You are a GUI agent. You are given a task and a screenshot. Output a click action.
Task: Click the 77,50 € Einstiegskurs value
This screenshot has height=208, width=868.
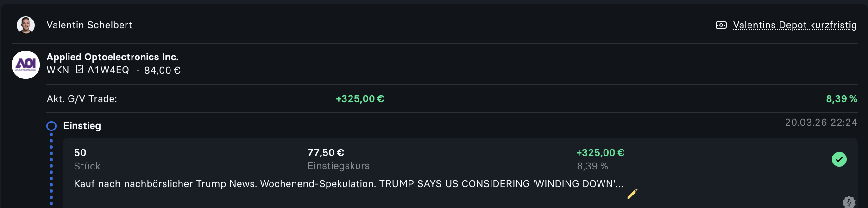[x=326, y=153]
